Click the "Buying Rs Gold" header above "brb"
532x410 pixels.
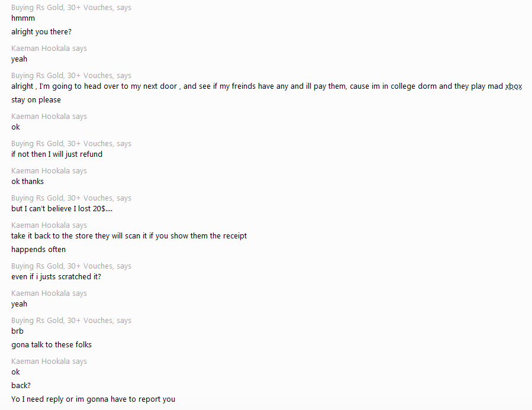tap(71, 321)
